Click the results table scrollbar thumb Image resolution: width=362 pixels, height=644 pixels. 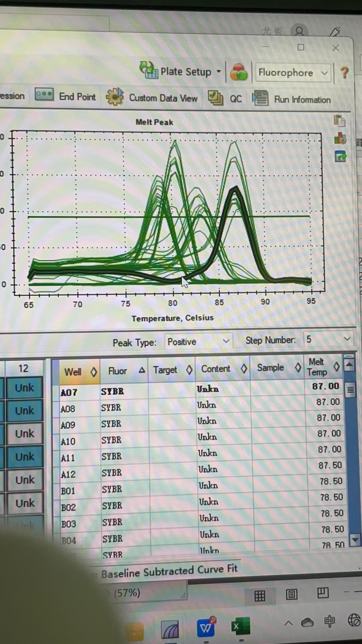[x=350, y=390]
